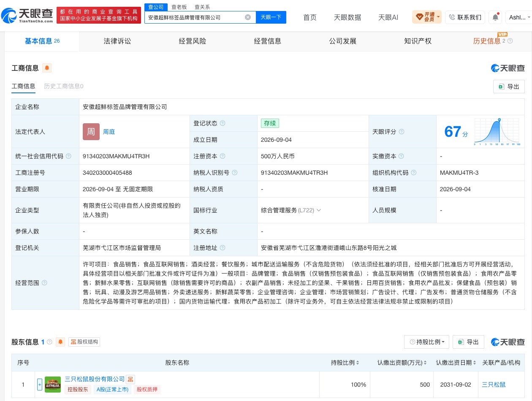Open the 持股比例 dropdown above the shareholder table
This screenshot has height=401, width=532.
coord(427,342)
